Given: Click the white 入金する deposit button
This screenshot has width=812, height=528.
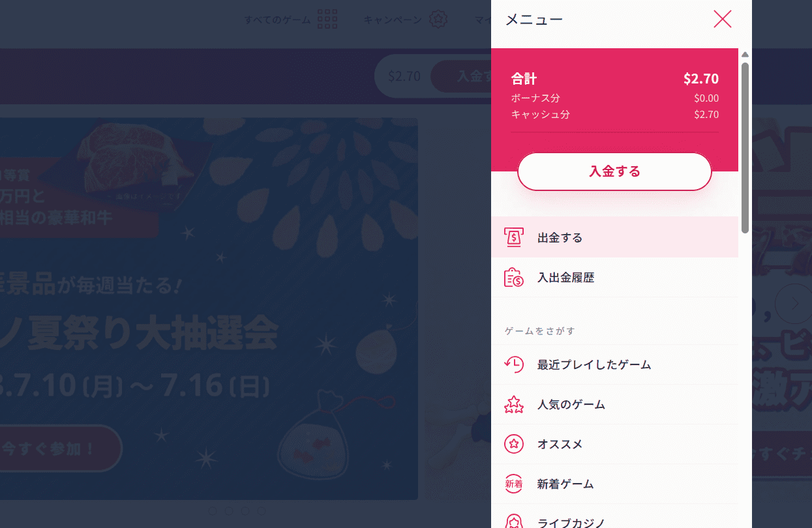Looking at the screenshot, I should (x=614, y=171).
